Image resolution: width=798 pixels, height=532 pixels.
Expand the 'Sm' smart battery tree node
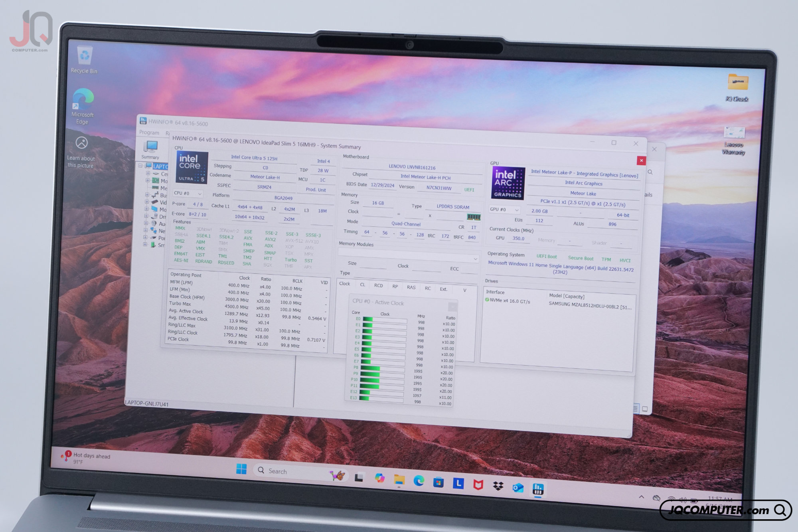tap(145, 244)
